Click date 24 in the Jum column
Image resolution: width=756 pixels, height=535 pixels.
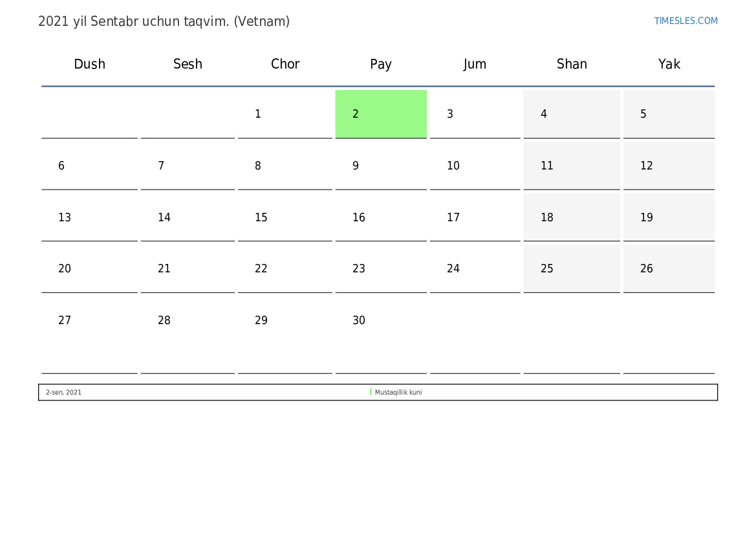coord(475,268)
